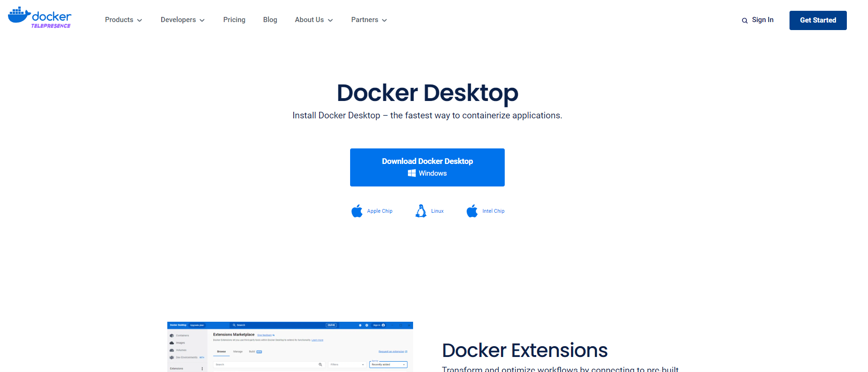Click the chevron arrow next to About Us

pos(330,20)
